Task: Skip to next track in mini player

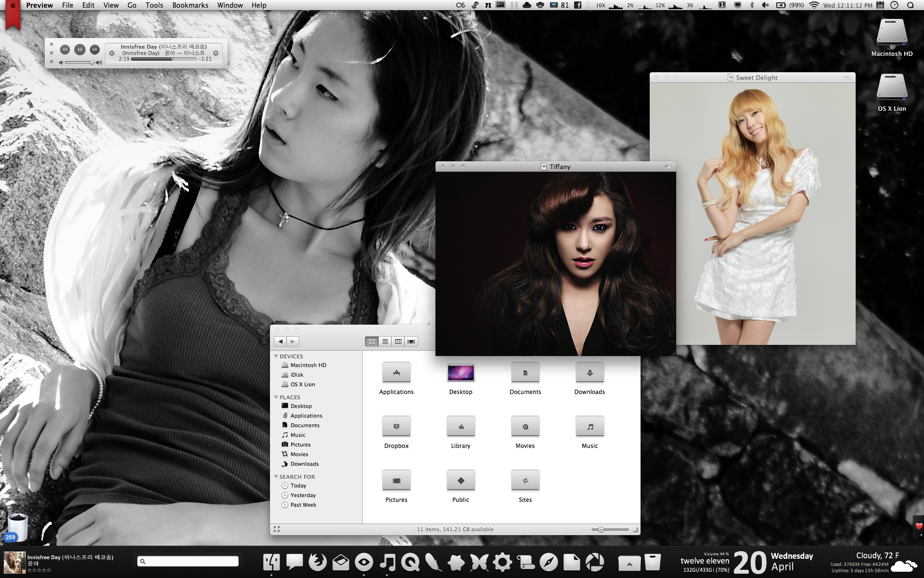Action: 95,49
